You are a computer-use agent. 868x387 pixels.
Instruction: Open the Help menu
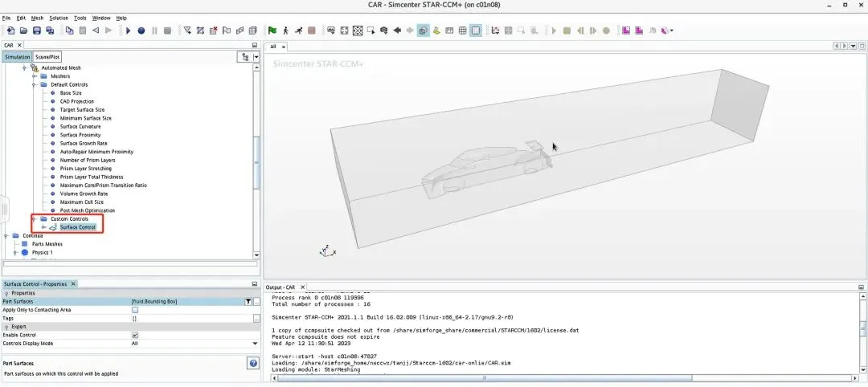tap(121, 18)
